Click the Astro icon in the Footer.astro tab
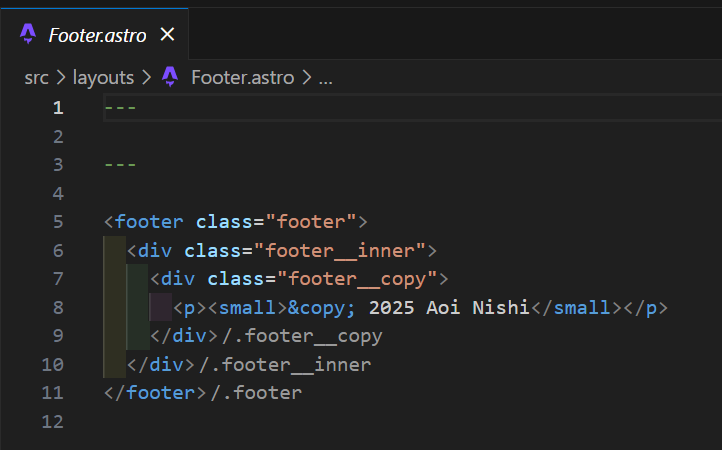722x450 pixels. click(x=28, y=34)
